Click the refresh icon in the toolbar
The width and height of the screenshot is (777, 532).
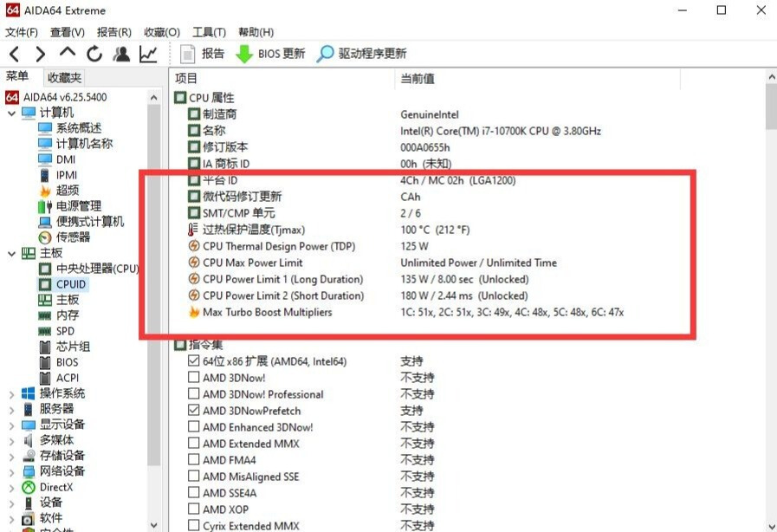pos(94,53)
